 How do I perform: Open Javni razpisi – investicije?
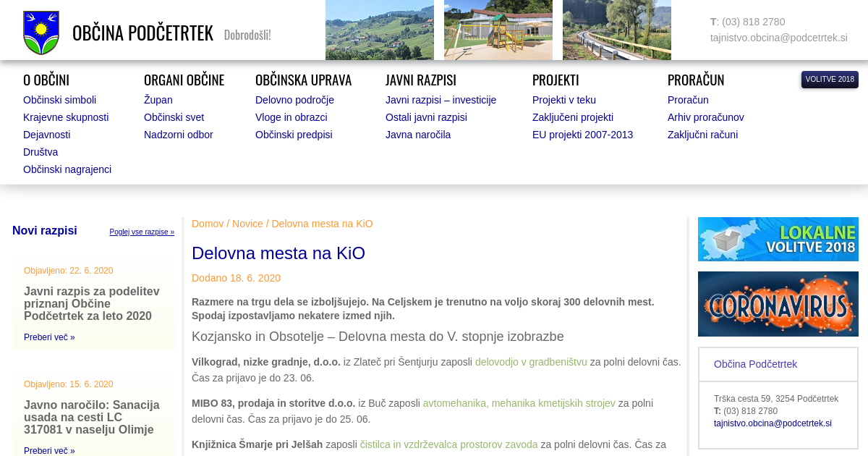441,100
